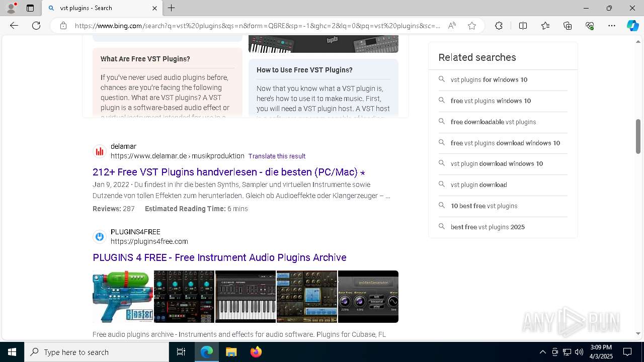The image size is (644, 362).
Task: Launch Firefox from the taskbar
Action: pyautogui.click(x=256, y=352)
